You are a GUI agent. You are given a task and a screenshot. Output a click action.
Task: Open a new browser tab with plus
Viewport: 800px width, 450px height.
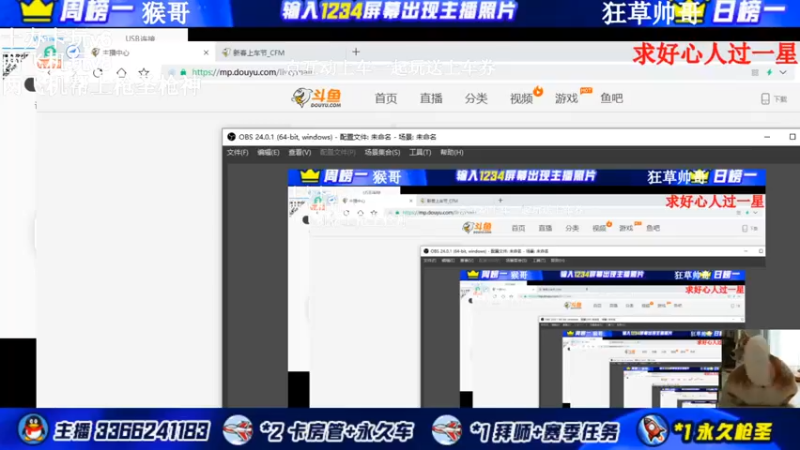356,52
